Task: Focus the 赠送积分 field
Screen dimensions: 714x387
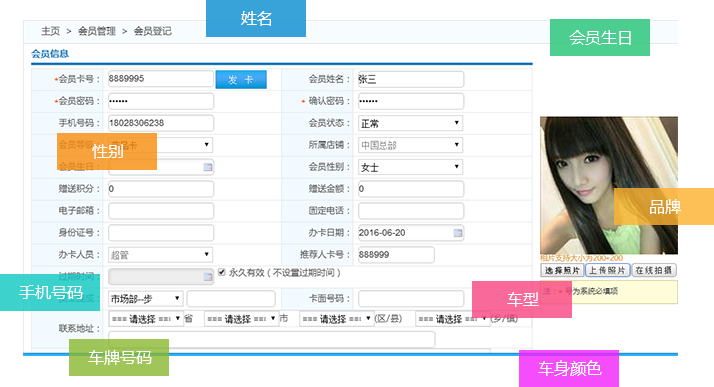Action: (161, 189)
